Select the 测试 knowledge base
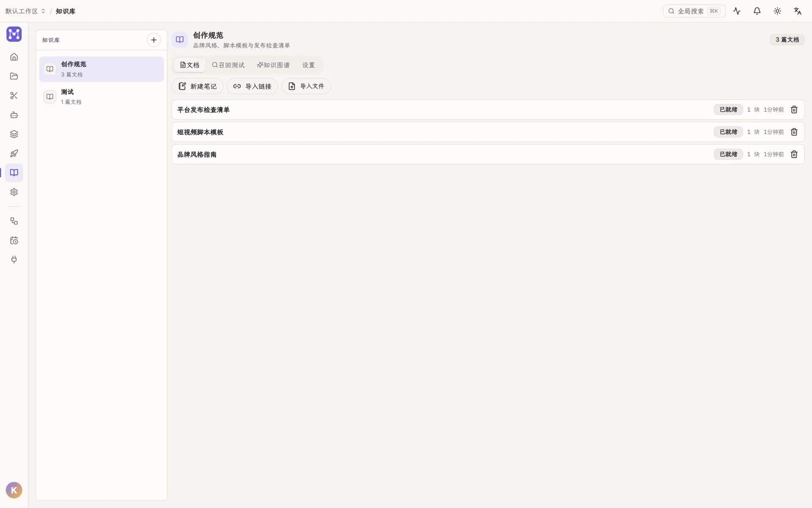Screen dimensions: 812x508 101,97
